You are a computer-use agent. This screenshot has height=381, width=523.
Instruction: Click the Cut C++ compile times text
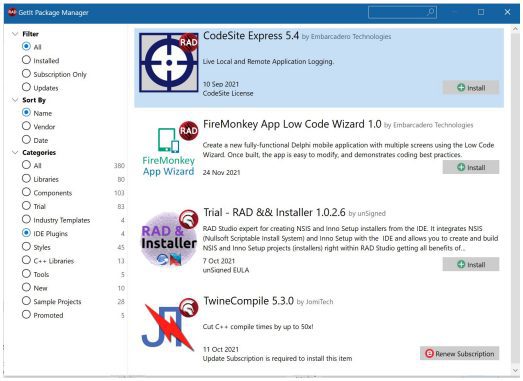tap(258, 327)
